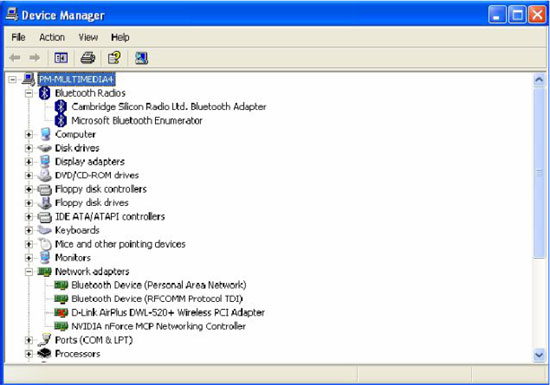Expand Ports (COM & LPT) node
This screenshot has width=550, height=385.
(x=29, y=340)
